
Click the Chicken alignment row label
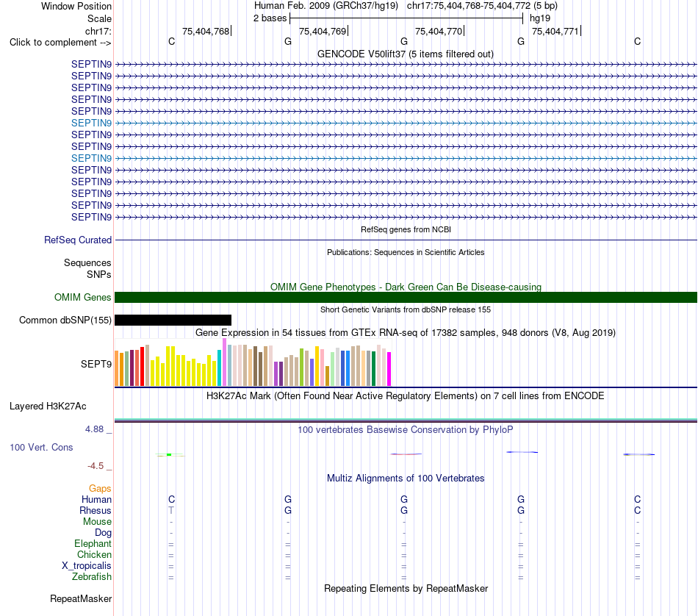(94, 554)
